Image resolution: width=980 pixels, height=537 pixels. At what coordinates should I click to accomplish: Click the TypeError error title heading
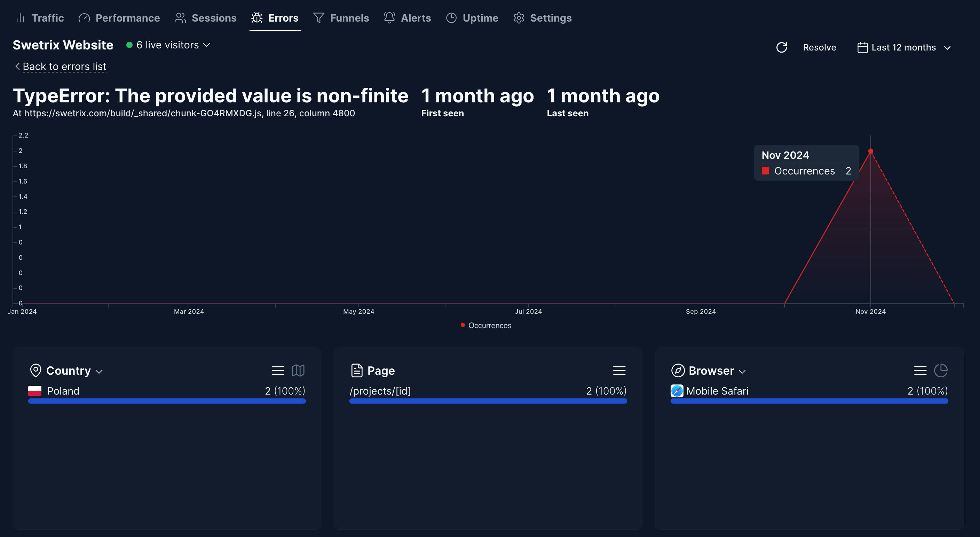(x=211, y=95)
